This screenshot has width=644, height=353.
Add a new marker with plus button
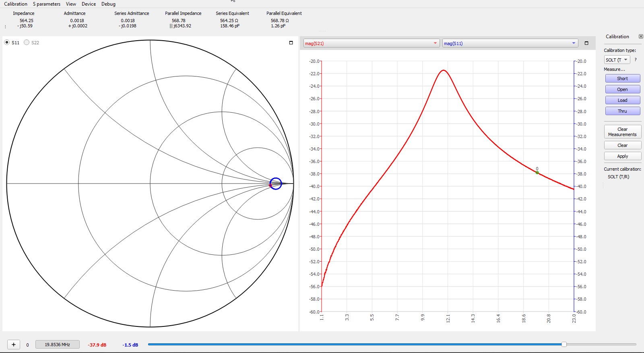[x=14, y=345]
